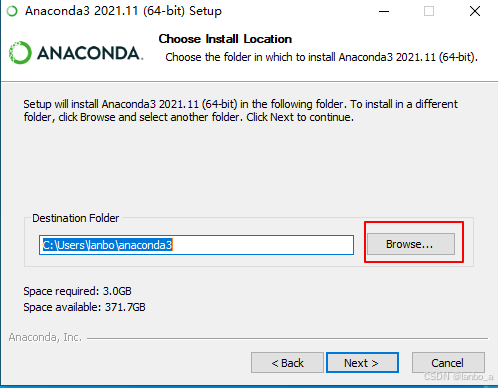Click the ANACONDA wordmark in the header

tap(90, 53)
